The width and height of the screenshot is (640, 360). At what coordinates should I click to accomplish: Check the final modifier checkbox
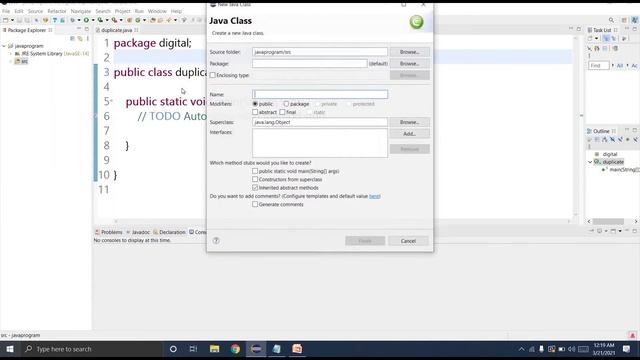click(x=282, y=112)
